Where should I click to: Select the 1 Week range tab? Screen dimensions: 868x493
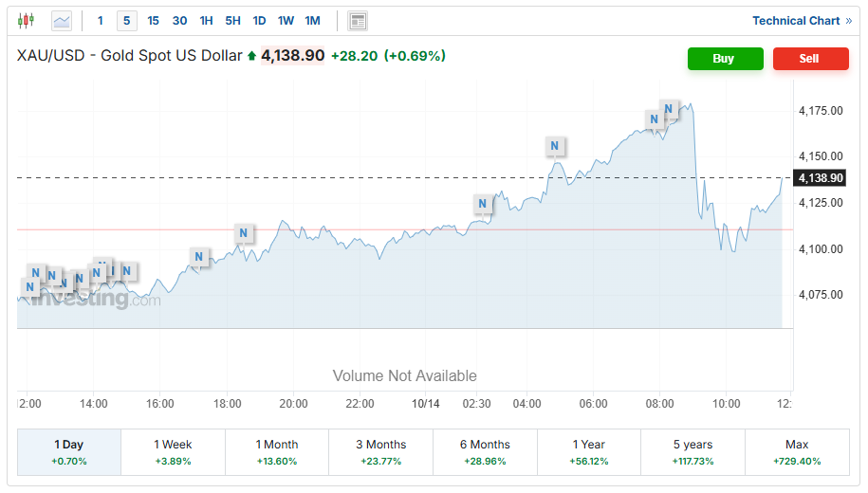click(x=173, y=451)
